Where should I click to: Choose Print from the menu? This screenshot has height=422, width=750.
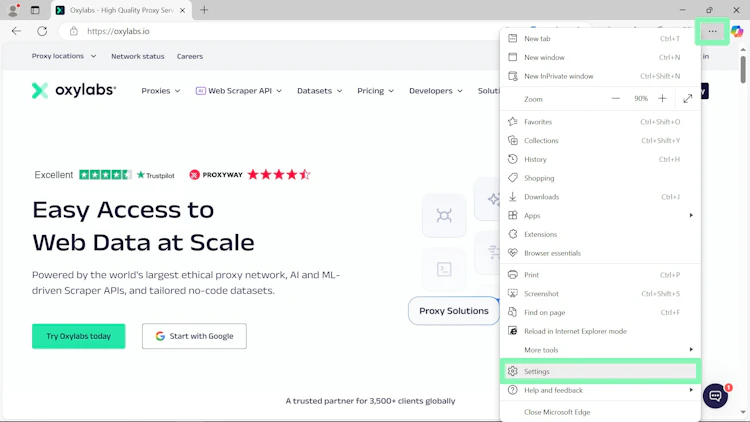coord(600,275)
